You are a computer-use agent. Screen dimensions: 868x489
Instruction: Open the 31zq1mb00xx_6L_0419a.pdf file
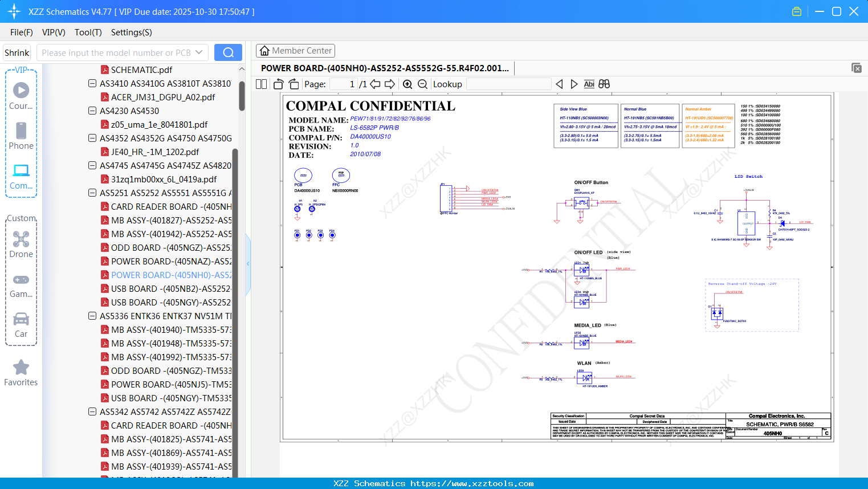pos(164,179)
